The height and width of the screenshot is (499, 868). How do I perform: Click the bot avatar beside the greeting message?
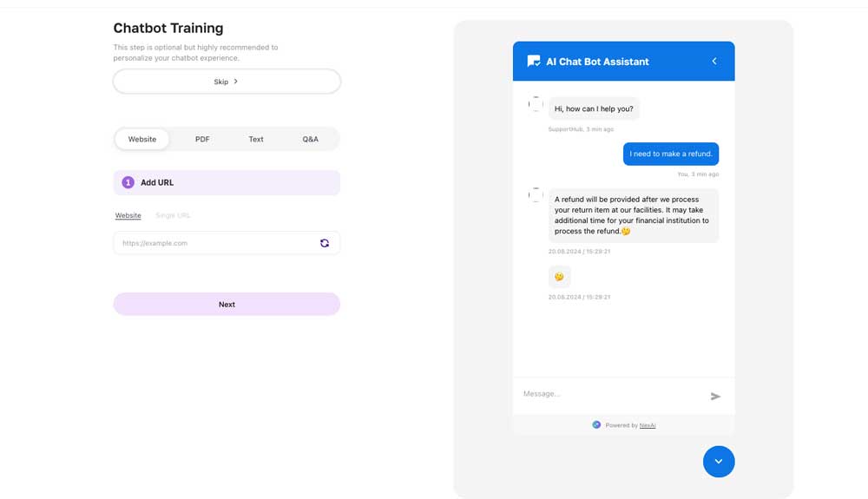pos(536,104)
